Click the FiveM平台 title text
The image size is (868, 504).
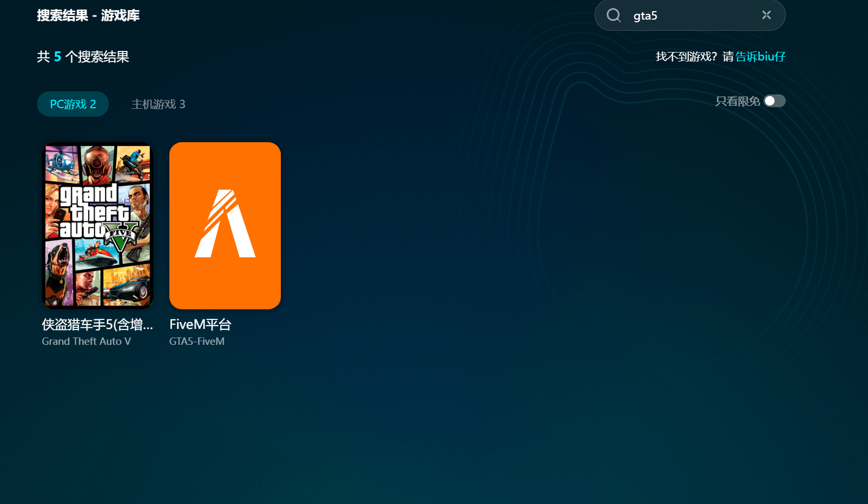pos(200,325)
